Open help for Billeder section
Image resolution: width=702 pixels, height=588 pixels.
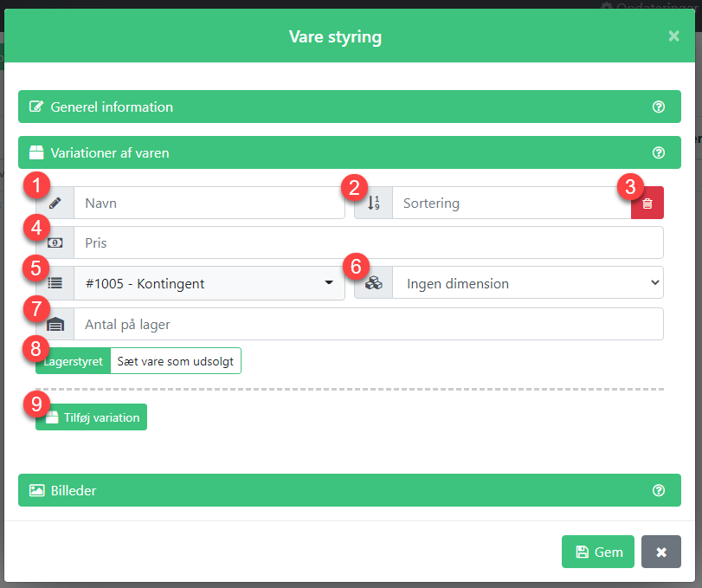tap(658, 490)
